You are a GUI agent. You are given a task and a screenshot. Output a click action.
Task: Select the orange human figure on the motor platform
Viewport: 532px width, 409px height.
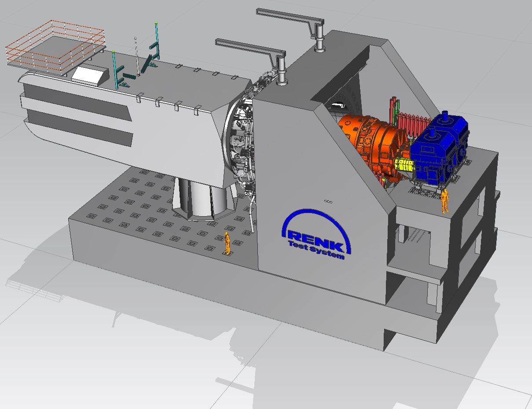coord(445,201)
